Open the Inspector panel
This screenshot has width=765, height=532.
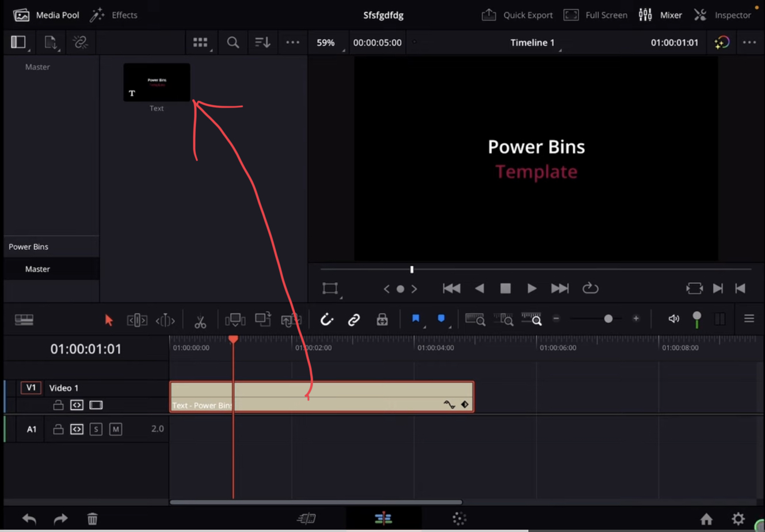723,14
